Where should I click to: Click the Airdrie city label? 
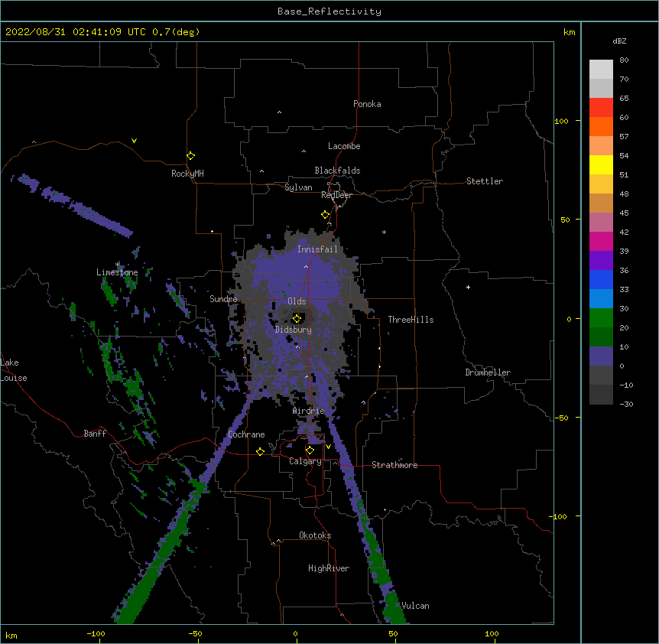(x=308, y=411)
